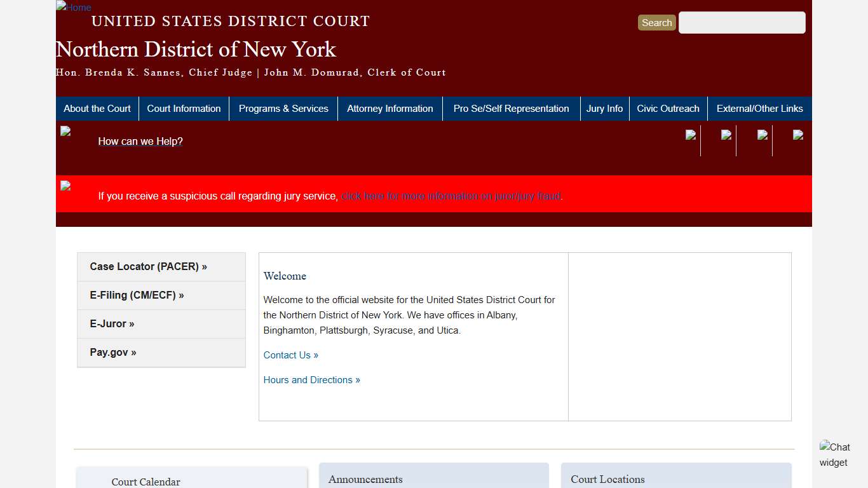The image size is (868, 488).
Task: Open Case Locator PACER
Action: coord(148,266)
